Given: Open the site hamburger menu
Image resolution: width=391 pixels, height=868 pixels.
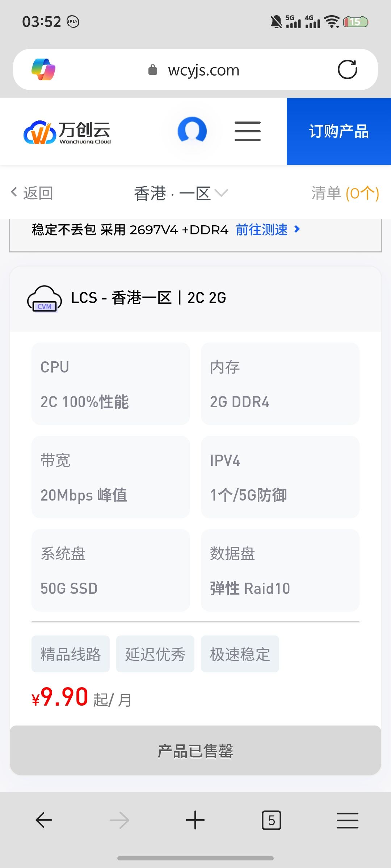Looking at the screenshot, I should (248, 131).
